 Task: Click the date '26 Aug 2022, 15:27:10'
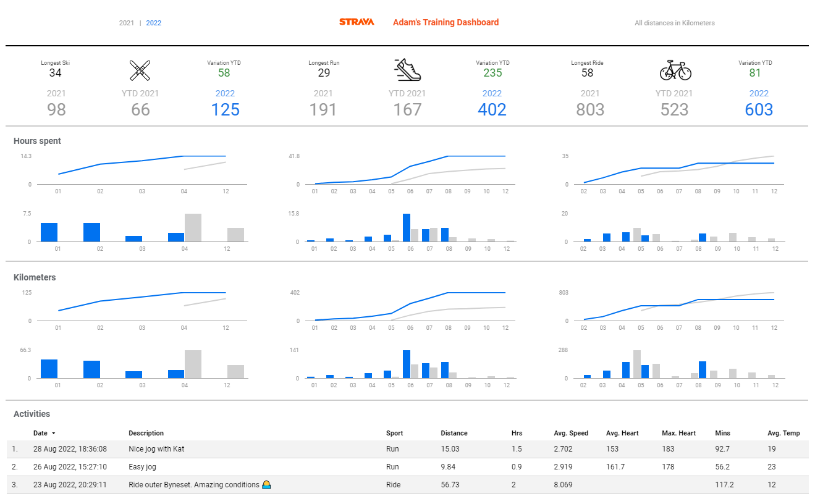pyautogui.click(x=70, y=467)
